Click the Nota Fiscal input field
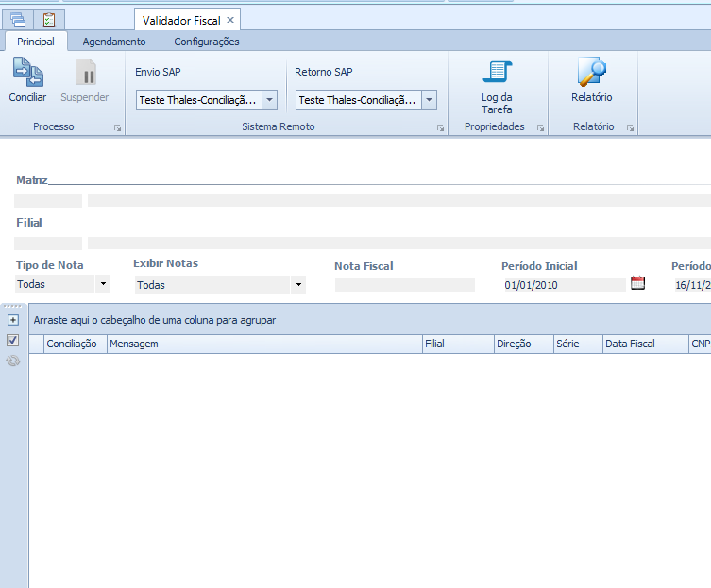This screenshot has width=711, height=588. 404,284
